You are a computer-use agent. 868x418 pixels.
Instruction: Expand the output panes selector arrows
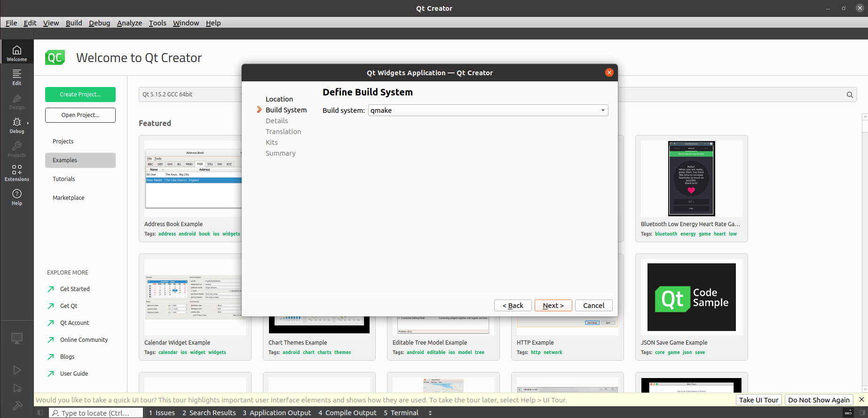(x=430, y=413)
